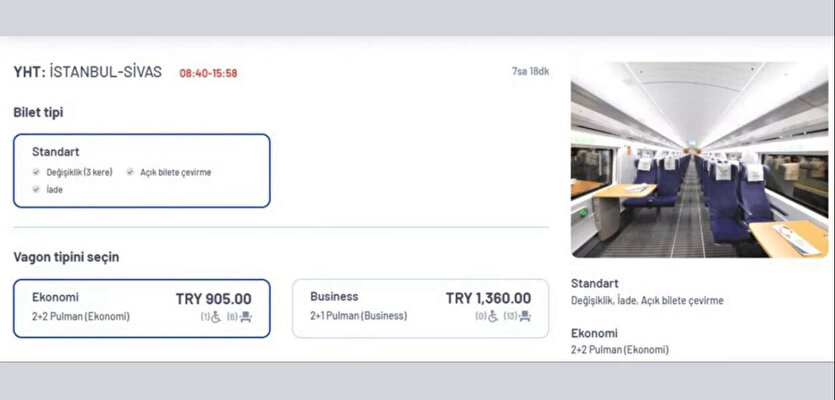Viewport: 835px width, 400px height.
Task: Select the Ekonomi wagon type option
Action: [x=142, y=308]
